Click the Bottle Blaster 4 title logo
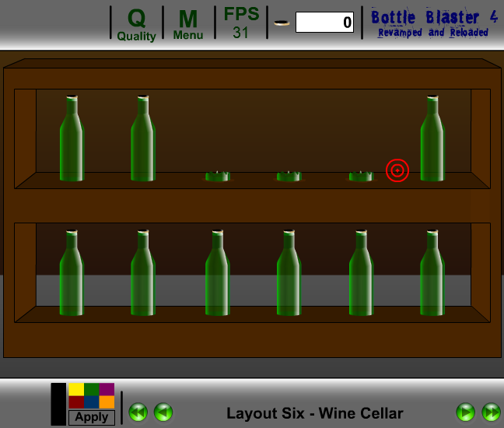Viewport: 504px width, 428px height. 433,23
